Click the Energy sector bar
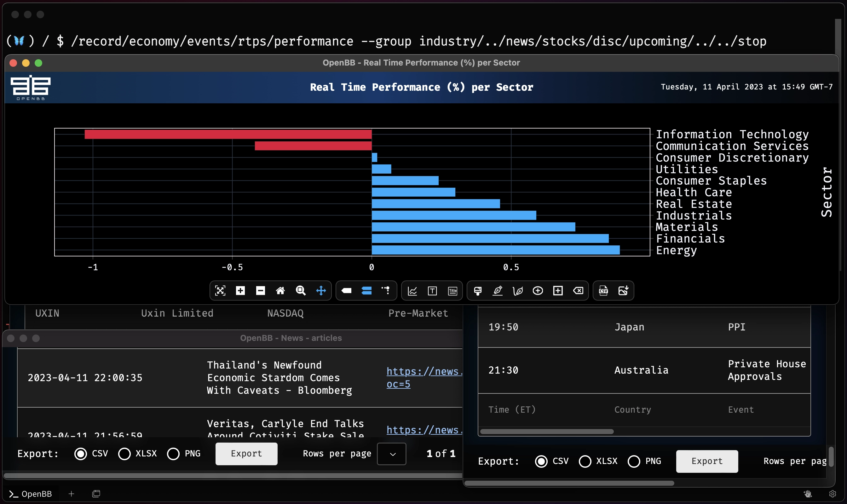The width and height of the screenshot is (847, 504). pos(496,250)
